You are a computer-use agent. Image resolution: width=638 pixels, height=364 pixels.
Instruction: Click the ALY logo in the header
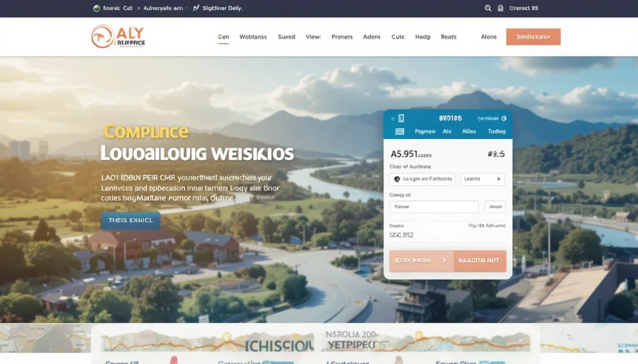point(118,37)
